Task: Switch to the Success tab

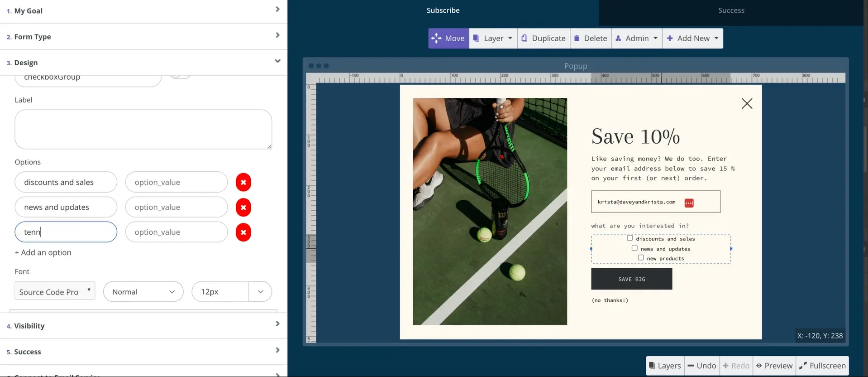Action: tap(731, 10)
